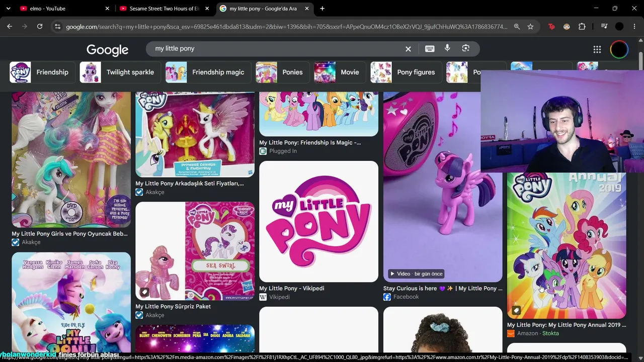Close the my little pony Google tab
The height and width of the screenshot is (362, 644).
307,9
